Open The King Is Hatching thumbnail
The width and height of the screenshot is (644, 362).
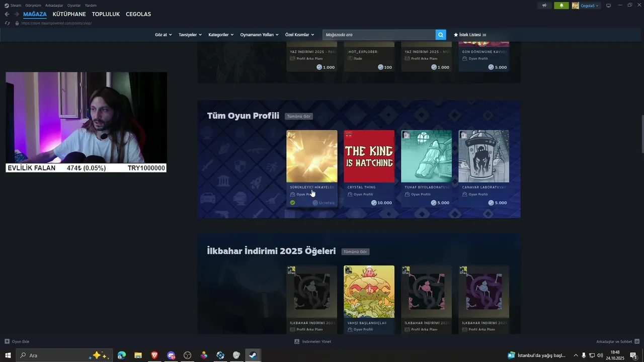[x=369, y=156]
